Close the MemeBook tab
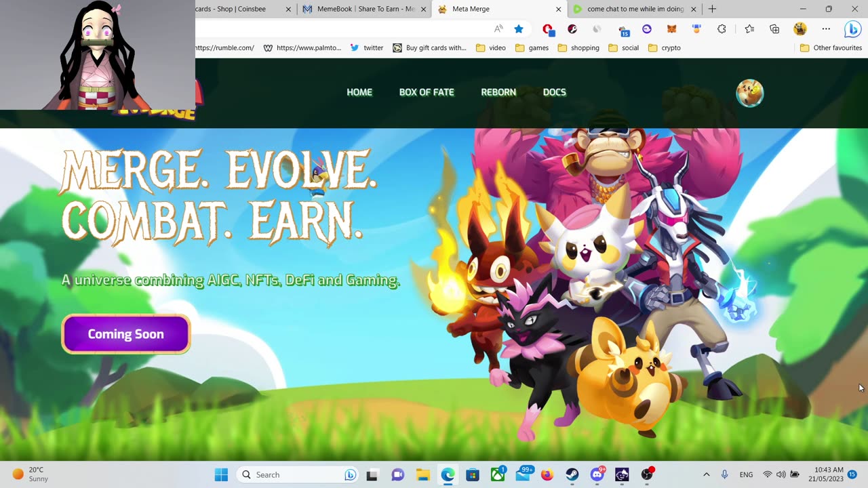The width and height of the screenshot is (868, 488). [423, 9]
